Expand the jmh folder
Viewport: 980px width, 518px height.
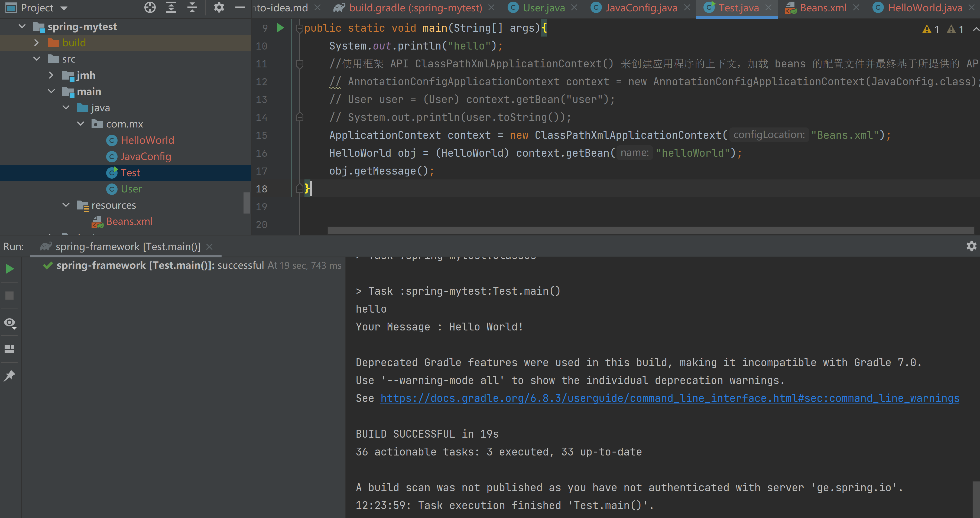tap(51, 75)
